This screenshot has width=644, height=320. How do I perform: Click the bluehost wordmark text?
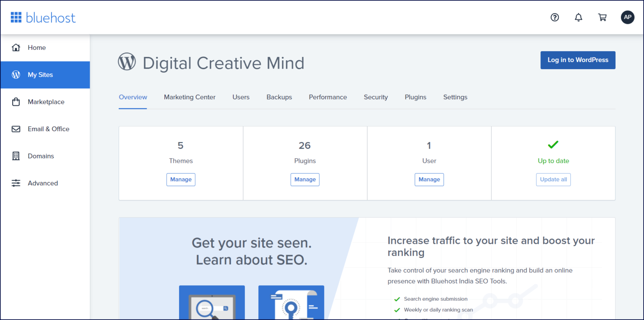coord(51,18)
